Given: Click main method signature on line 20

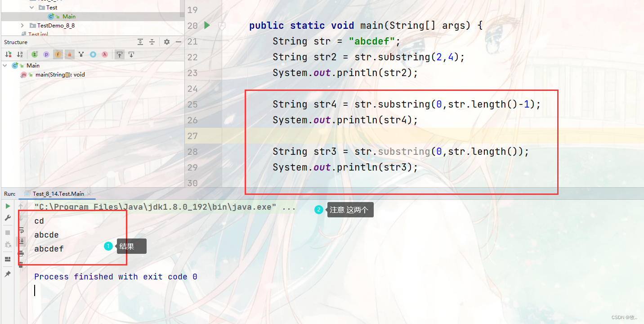Looking at the screenshot, I should 366,26.
